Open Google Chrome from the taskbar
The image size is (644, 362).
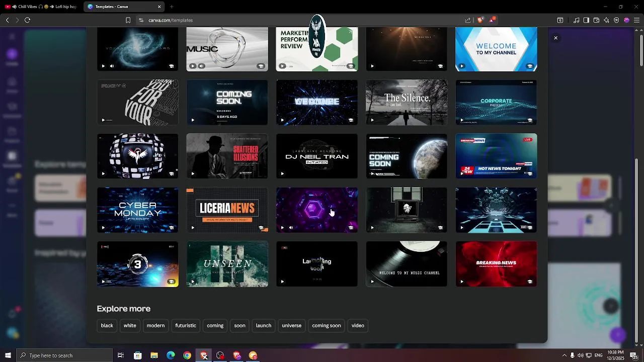pos(187,355)
